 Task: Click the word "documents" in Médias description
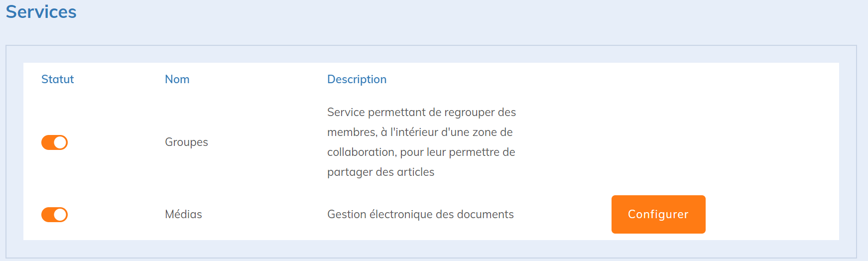tap(485, 214)
